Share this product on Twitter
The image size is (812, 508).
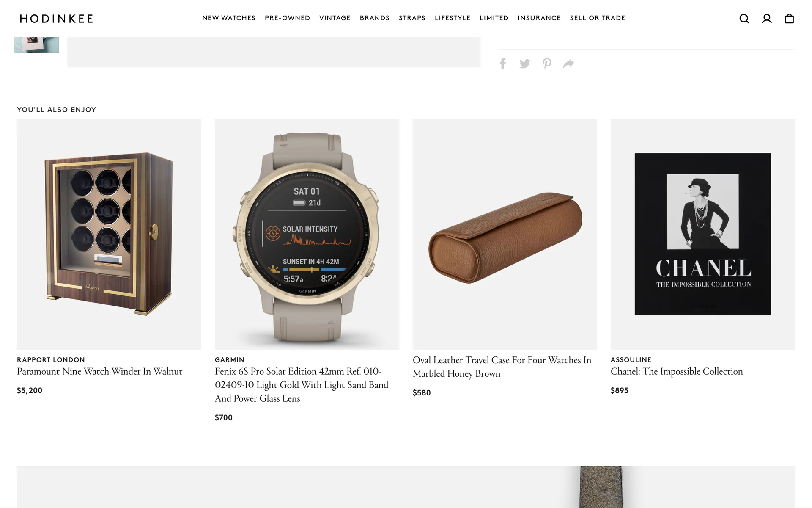(x=525, y=64)
